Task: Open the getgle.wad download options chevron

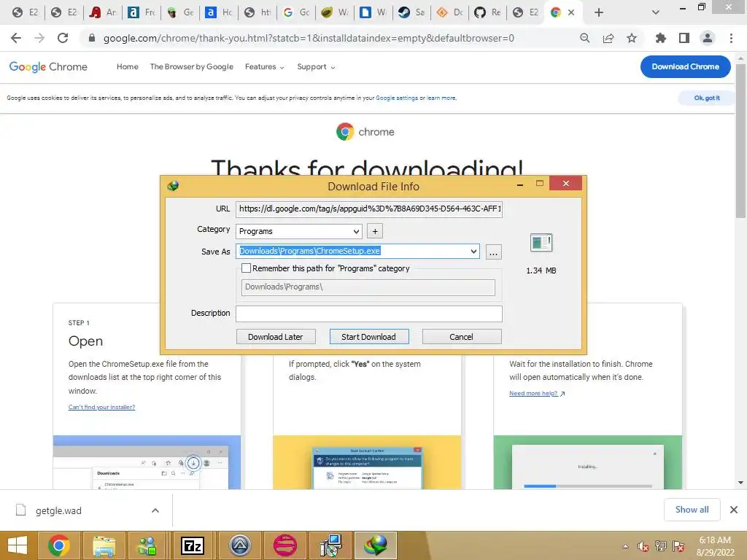Action: point(155,510)
